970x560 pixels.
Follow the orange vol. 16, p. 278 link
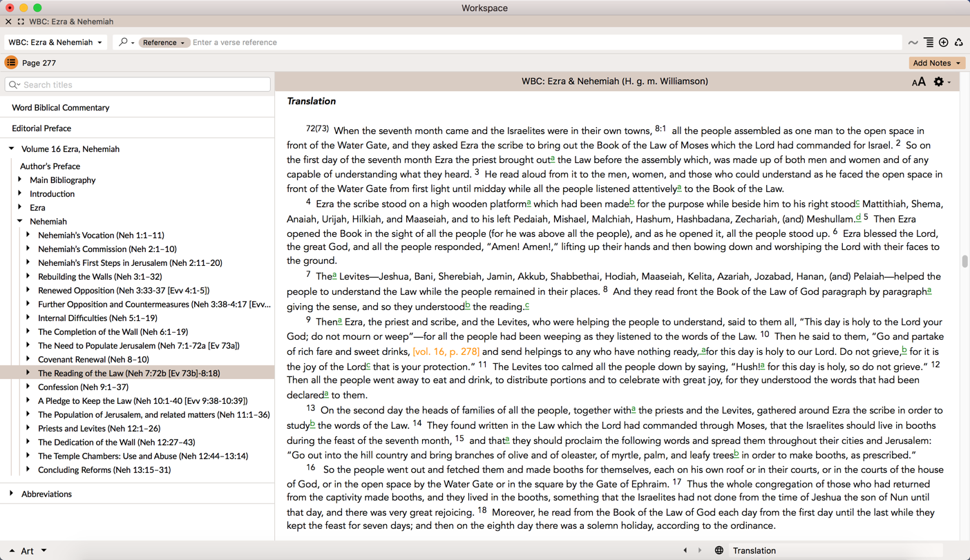point(446,351)
